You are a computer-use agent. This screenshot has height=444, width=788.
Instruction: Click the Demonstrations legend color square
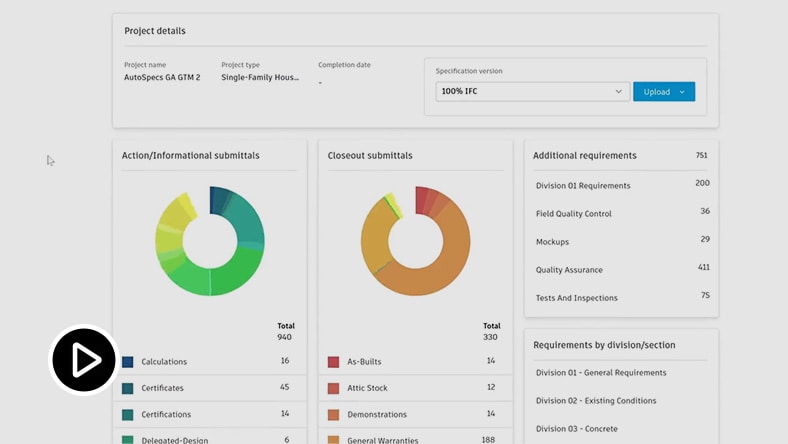click(334, 414)
